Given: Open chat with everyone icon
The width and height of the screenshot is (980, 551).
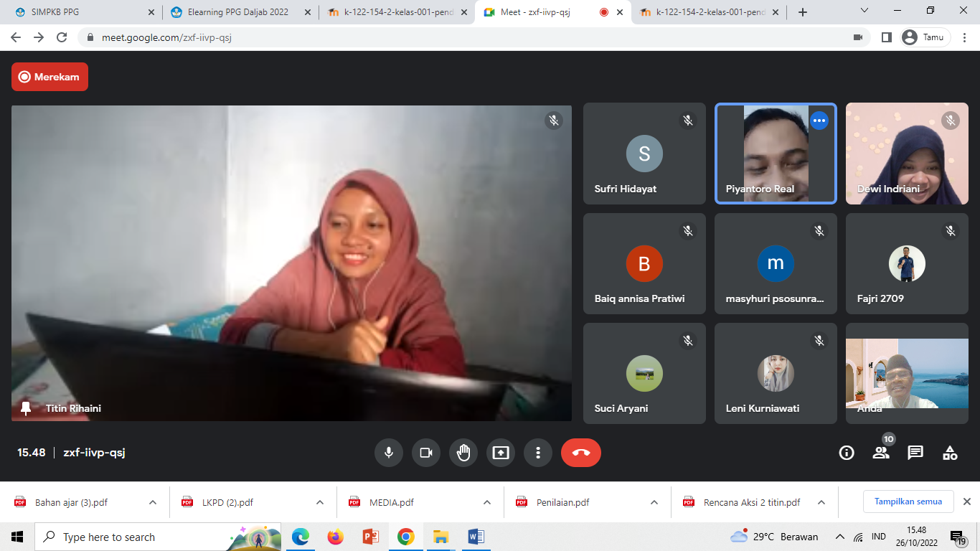Looking at the screenshot, I should click(x=915, y=453).
